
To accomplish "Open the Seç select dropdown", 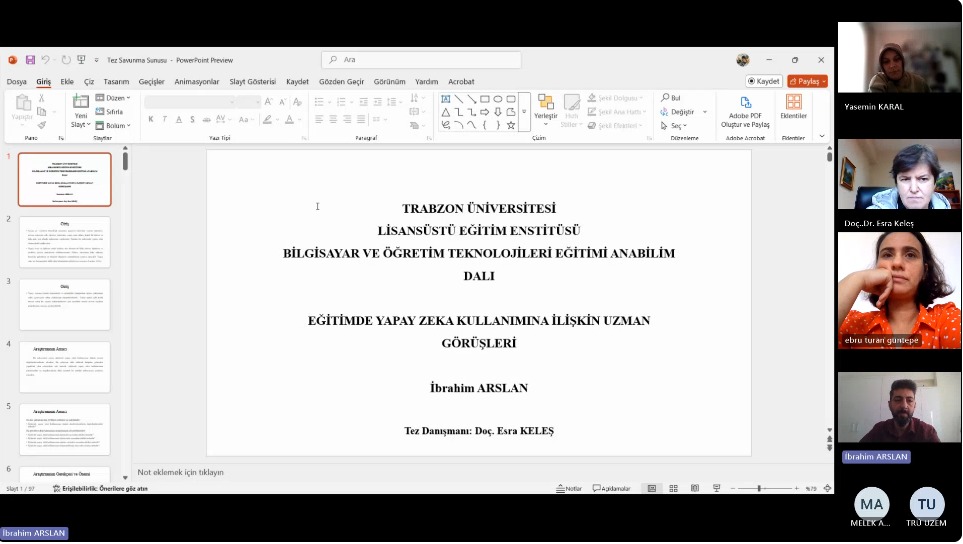I will (674, 125).
